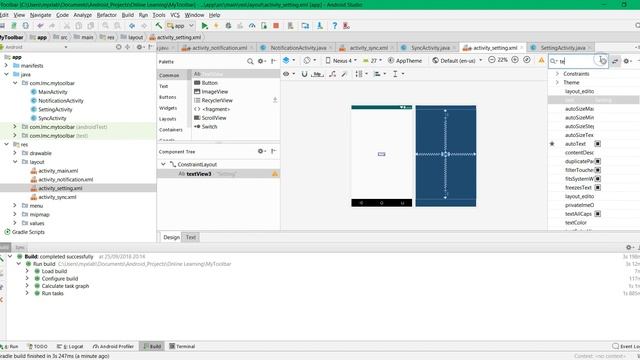Open the API 27 version dropdown
This screenshot has width=640, height=360.
(372, 60)
